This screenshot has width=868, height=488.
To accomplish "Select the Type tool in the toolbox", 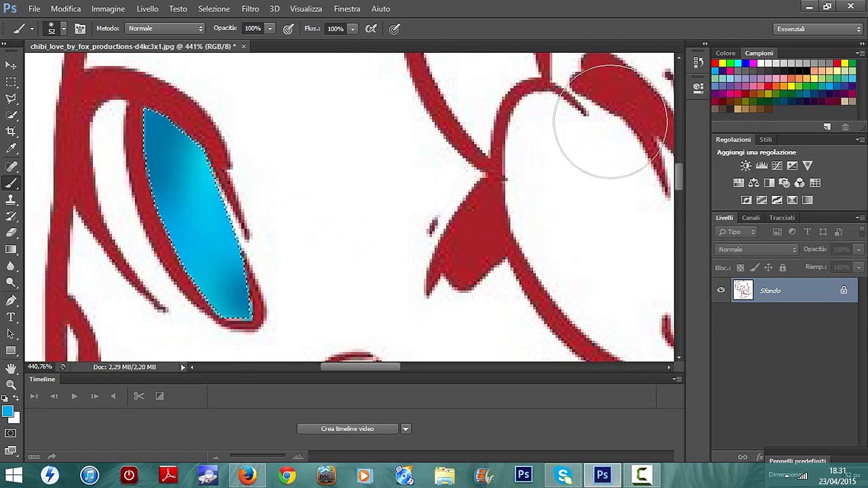I will [x=11, y=317].
